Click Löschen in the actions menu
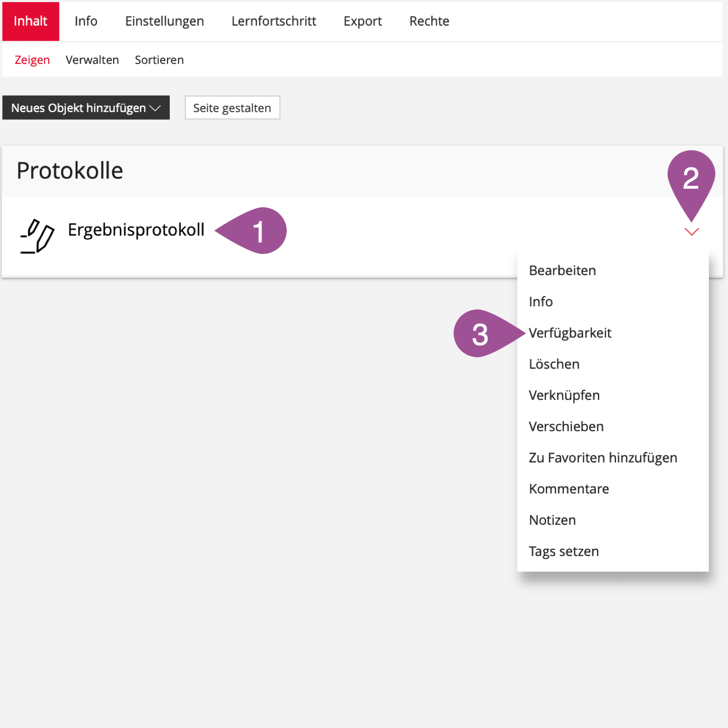The image size is (728, 728). (x=554, y=364)
